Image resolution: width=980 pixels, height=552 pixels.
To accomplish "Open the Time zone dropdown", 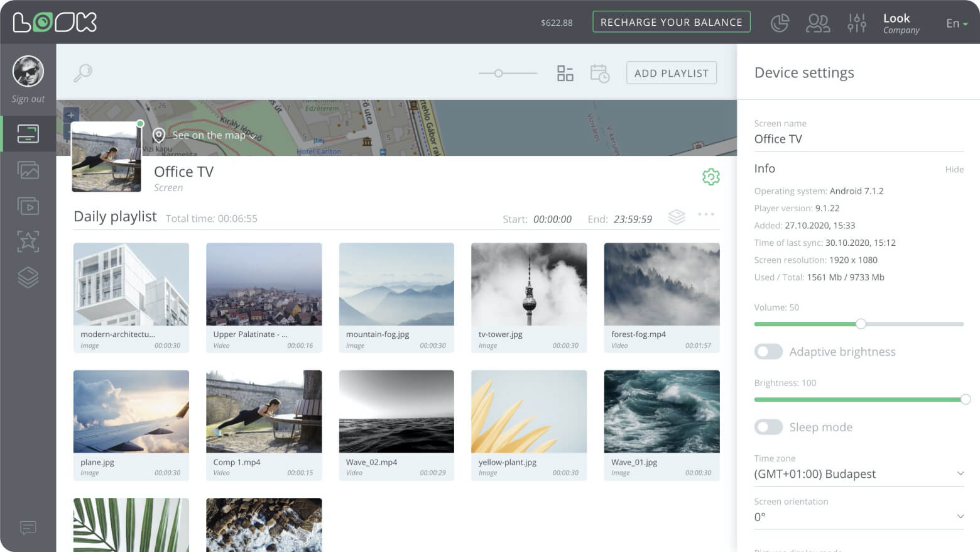I will coord(859,474).
